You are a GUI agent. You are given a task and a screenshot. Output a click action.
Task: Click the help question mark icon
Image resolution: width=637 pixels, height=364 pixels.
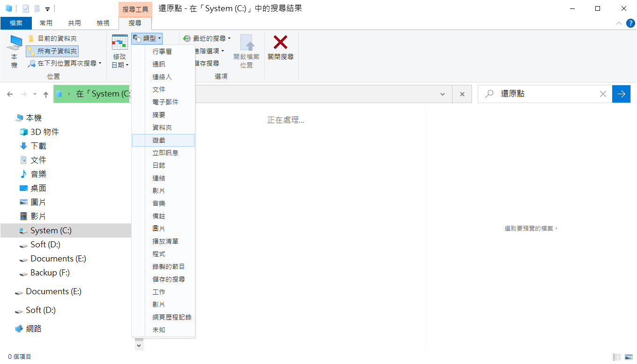[630, 23]
